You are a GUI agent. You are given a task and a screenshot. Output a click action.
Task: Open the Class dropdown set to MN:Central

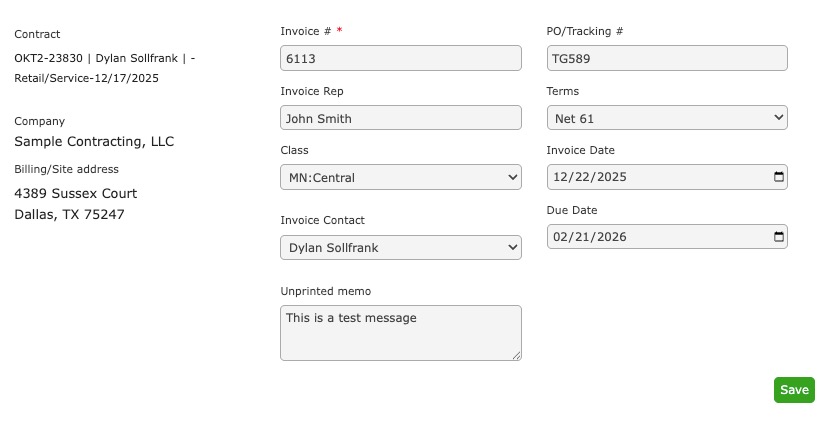click(x=401, y=177)
